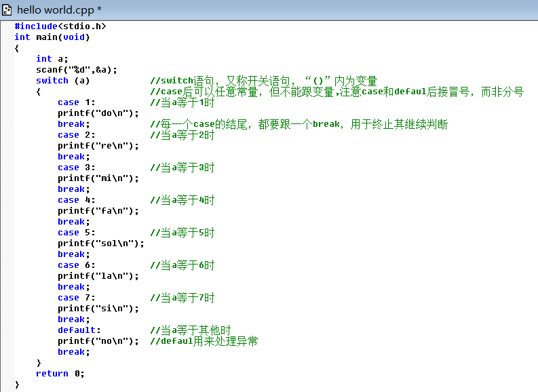Click the comment //当a等于6时
The width and height of the screenshot is (538, 392).
tap(182, 265)
